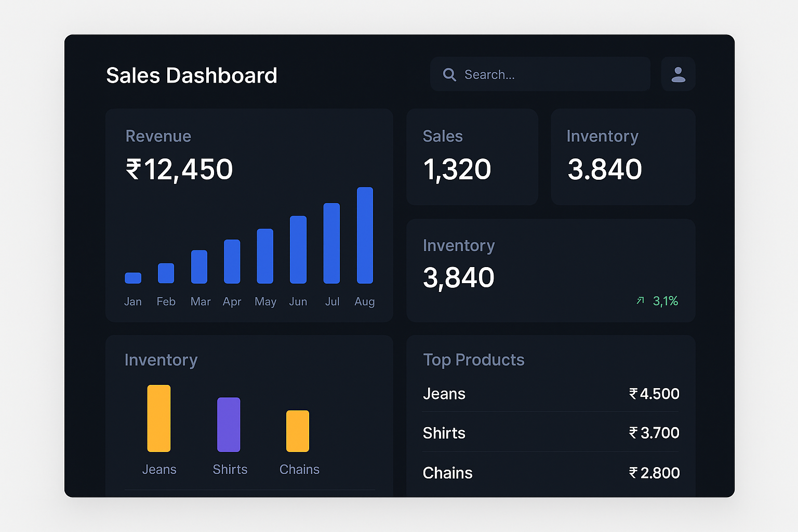Viewport: 798px width, 532px height.
Task: Open the Jeans row in Top Products
Action: pos(551,394)
